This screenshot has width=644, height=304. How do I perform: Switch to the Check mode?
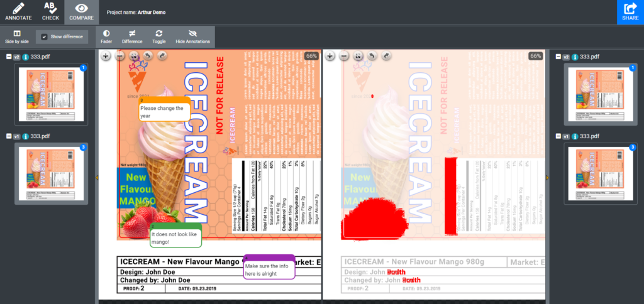(x=50, y=12)
